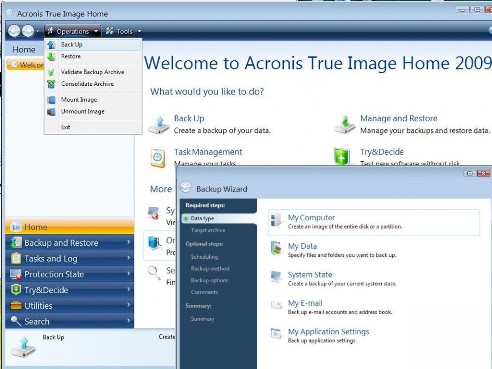Select the Data type wizard step
492x369 pixels.
coord(219,218)
